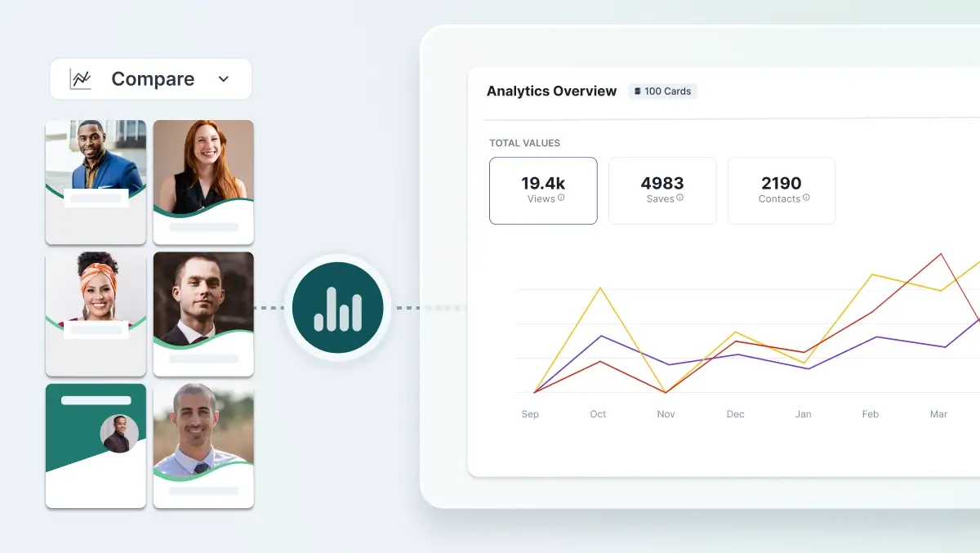Click the man in black suit's profile card
The image size is (980, 553).
(203, 314)
